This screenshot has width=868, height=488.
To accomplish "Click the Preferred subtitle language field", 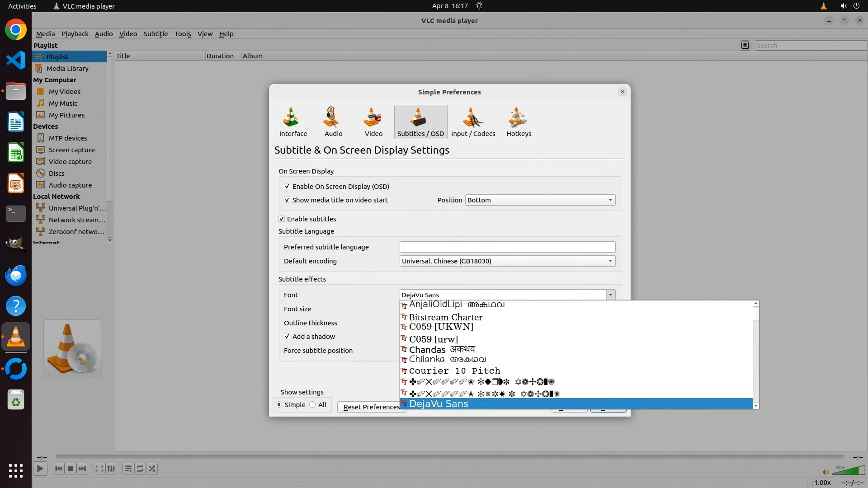I will (507, 247).
